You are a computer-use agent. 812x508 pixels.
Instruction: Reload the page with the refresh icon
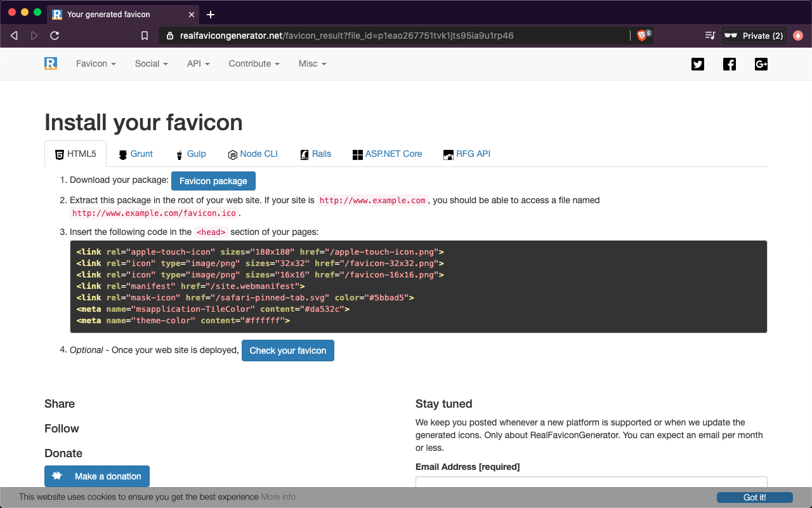(55, 36)
